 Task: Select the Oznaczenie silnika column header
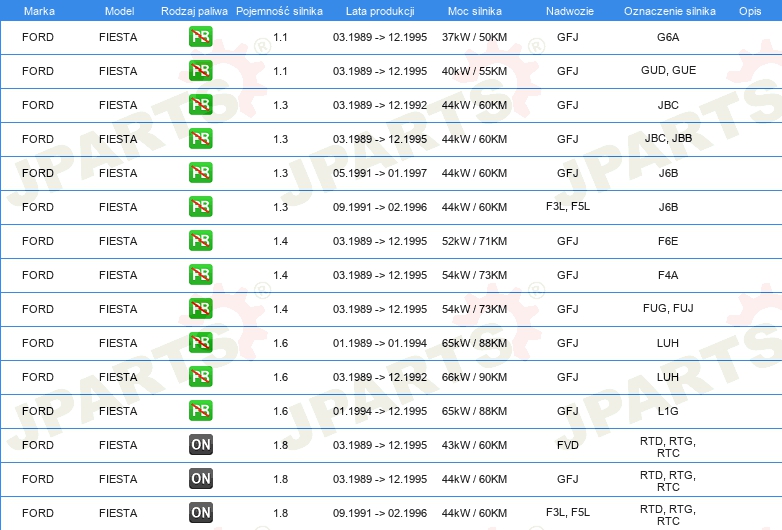coord(669,11)
